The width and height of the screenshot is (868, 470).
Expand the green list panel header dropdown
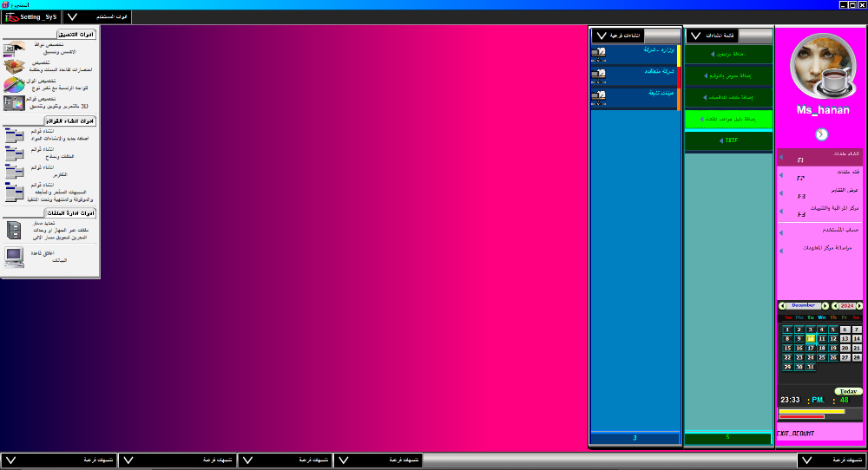pos(696,36)
